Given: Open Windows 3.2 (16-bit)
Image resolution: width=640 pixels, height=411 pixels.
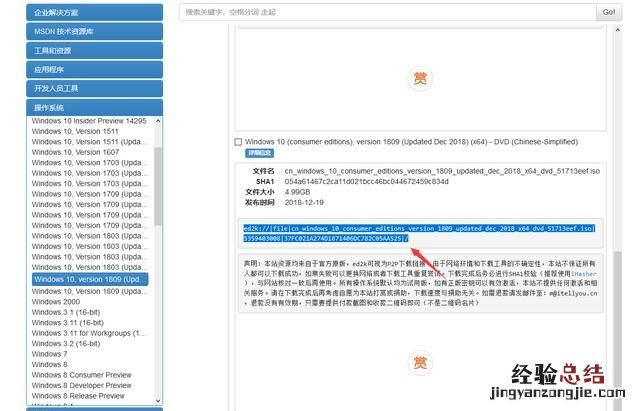Looking at the screenshot, I should coord(66,344).
